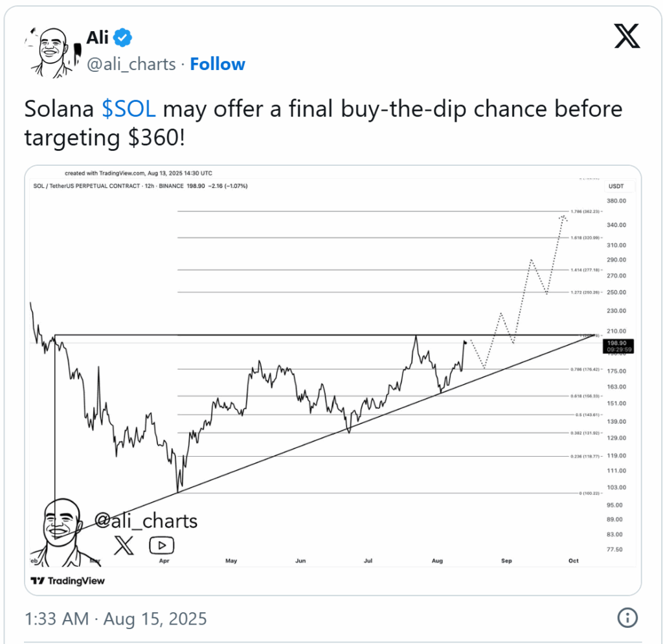
Task: Click the Sep marker on the time axis
Action: click(x=506, y=560)
